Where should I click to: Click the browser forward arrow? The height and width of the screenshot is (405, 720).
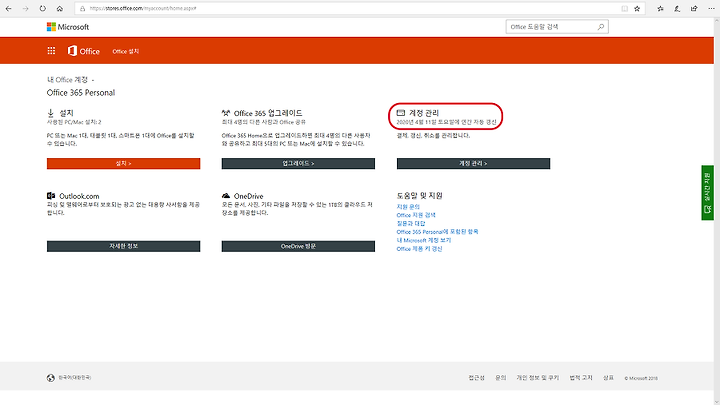pyautogui.click(x=25, y=8)
